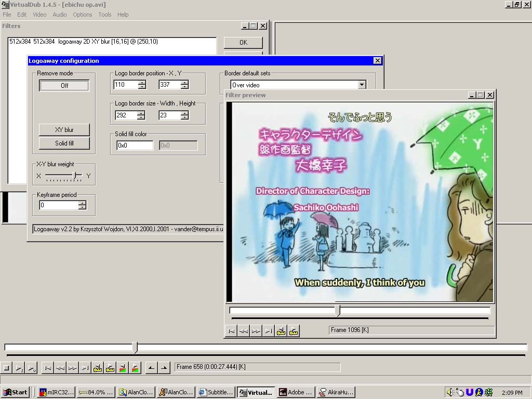
Task: Confirm filters with the OK button
Action: (x=243, y=43)
